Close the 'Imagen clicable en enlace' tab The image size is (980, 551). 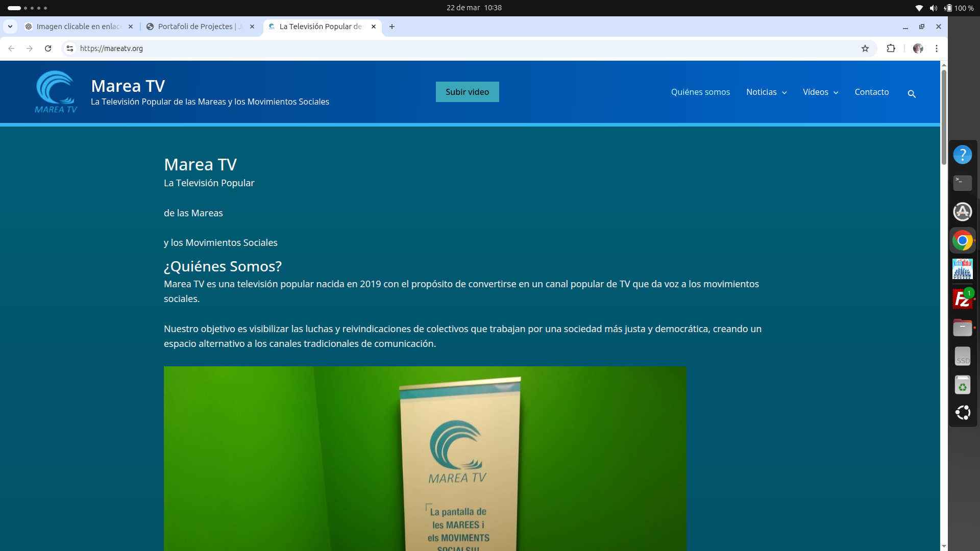point(131,27)
